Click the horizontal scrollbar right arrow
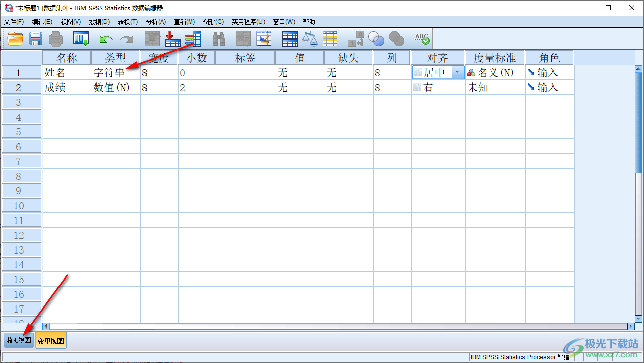 (x=631, y=326)
